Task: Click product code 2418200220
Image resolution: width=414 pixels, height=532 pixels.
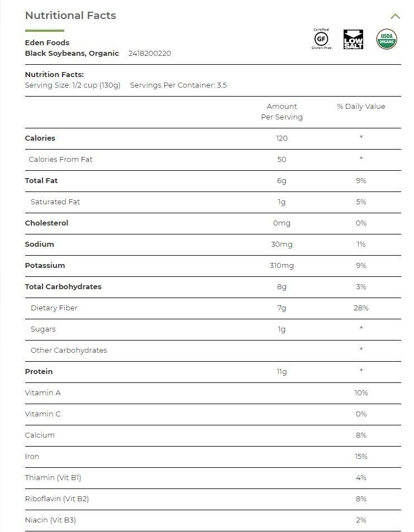Action: (150, 54)
